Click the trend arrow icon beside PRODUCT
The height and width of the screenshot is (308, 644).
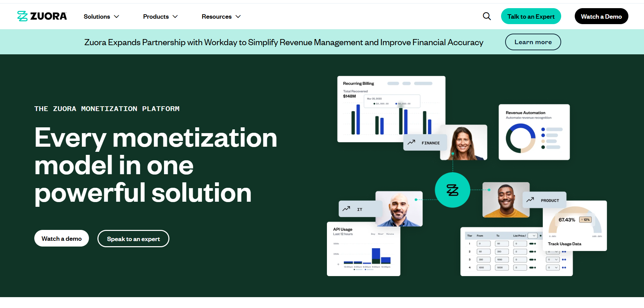click(530, 200)
